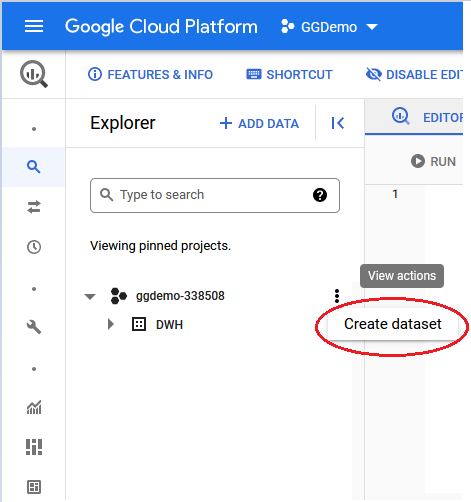Choose Create dataset from menu
Image resolution: width=471 pixels, height=502 pixels.
[x=393, y=324]
